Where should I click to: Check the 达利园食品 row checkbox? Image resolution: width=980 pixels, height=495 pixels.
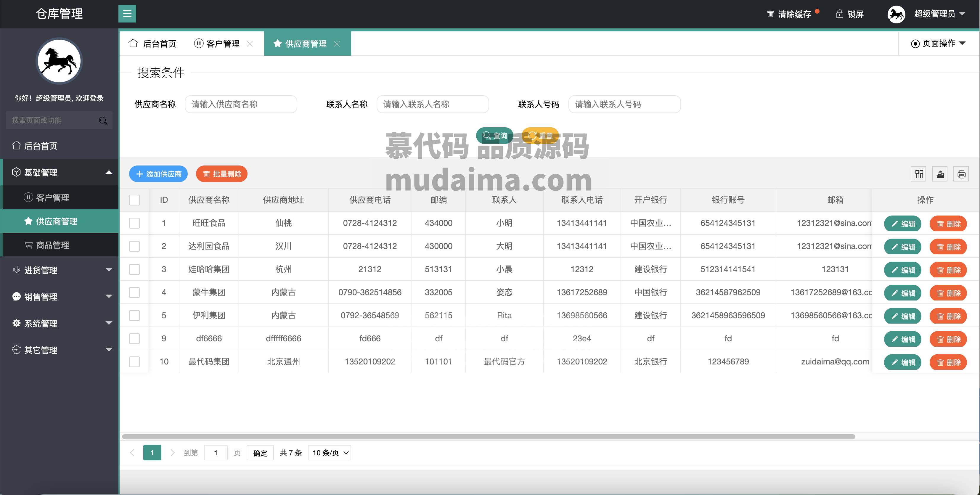point(134,246)
